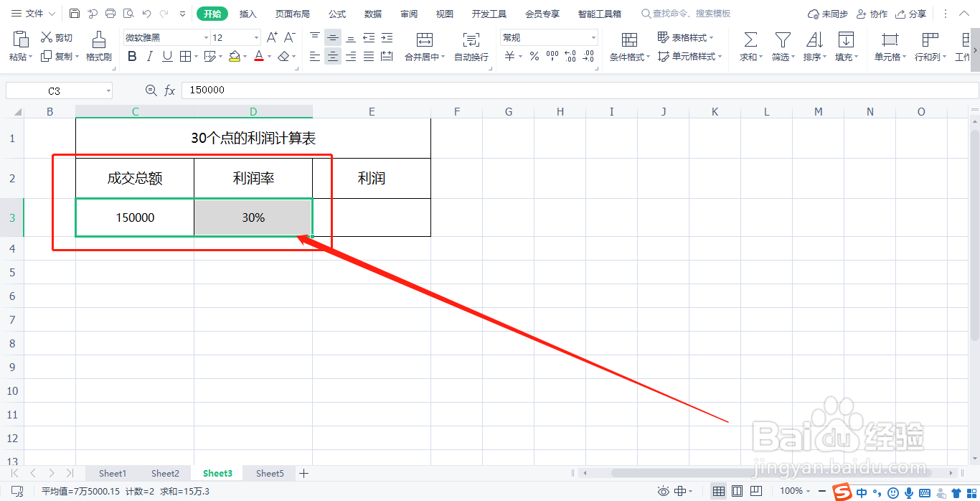
Task: Switch to the 公式 ribbon tab
Action: (336, 13)
